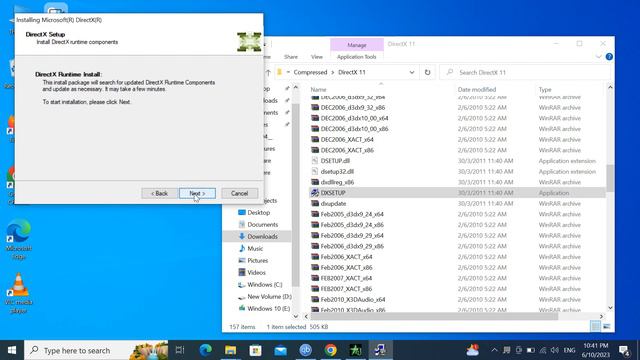
Task: Open the address bar history dropdown
Action: 411,72
